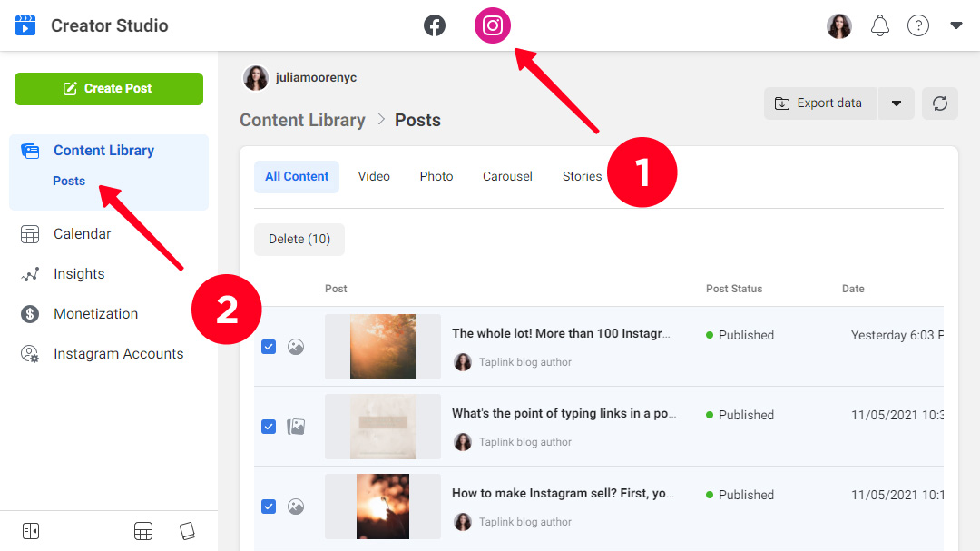Click 'Yesterday 6:03' date cell
This screenshot has width=980, height=551.
pyautogui.click(x=897, y=335)
